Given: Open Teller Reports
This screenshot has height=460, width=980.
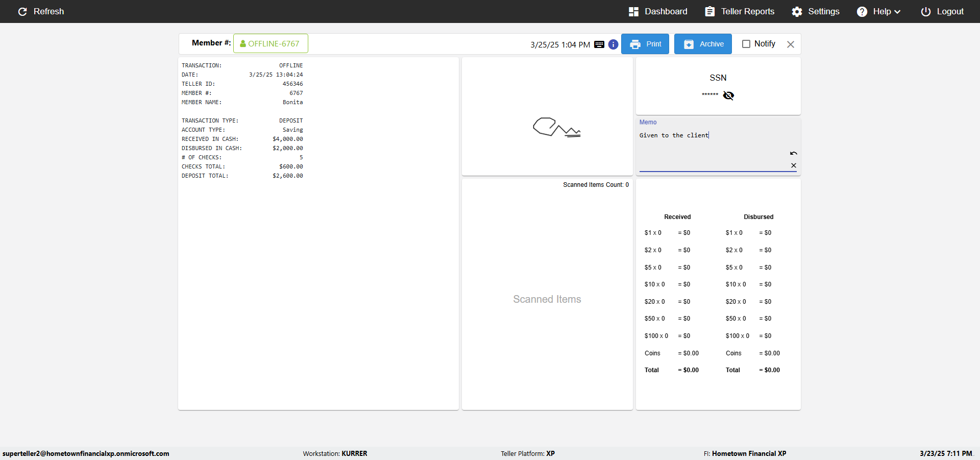Looking at the screenshot, I should (740, 11).
